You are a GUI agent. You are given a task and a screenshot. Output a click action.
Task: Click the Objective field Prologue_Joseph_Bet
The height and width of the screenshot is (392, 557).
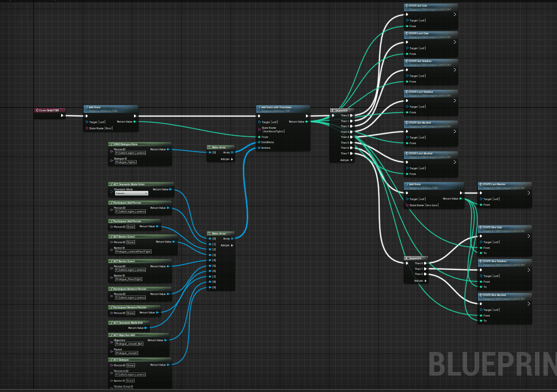point(129,344)
